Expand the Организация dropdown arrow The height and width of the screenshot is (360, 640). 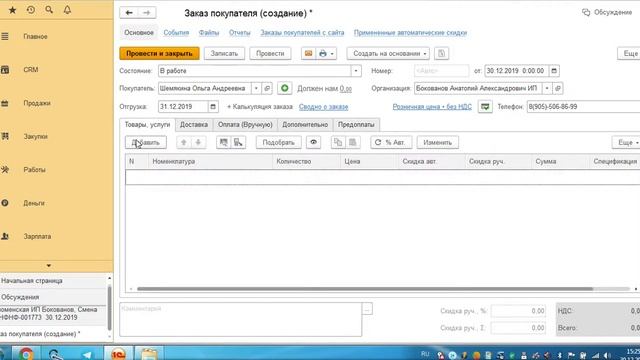pos(547,88)
